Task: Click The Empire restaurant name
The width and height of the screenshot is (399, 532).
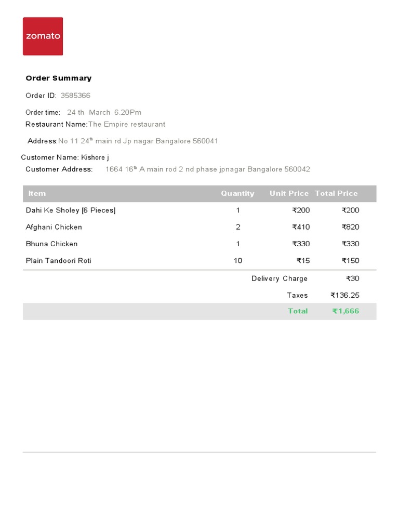Action: [127, 124]
